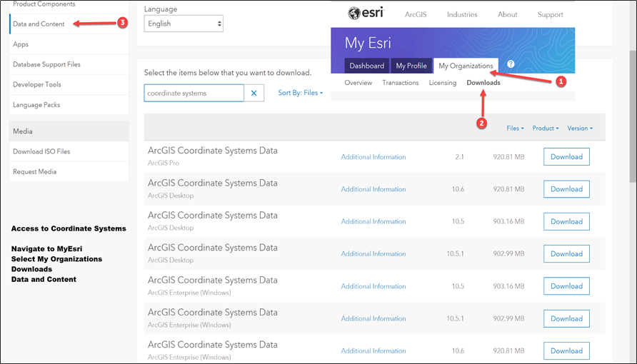This screenshot has width=637, height=364.
Task: Go to the Downloads subtab
Action: (483, 83)
